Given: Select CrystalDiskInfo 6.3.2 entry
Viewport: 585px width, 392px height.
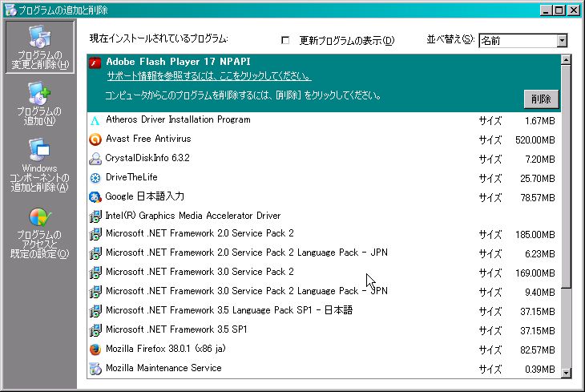Looking at the screenshot, I should [x=324, y=159].
